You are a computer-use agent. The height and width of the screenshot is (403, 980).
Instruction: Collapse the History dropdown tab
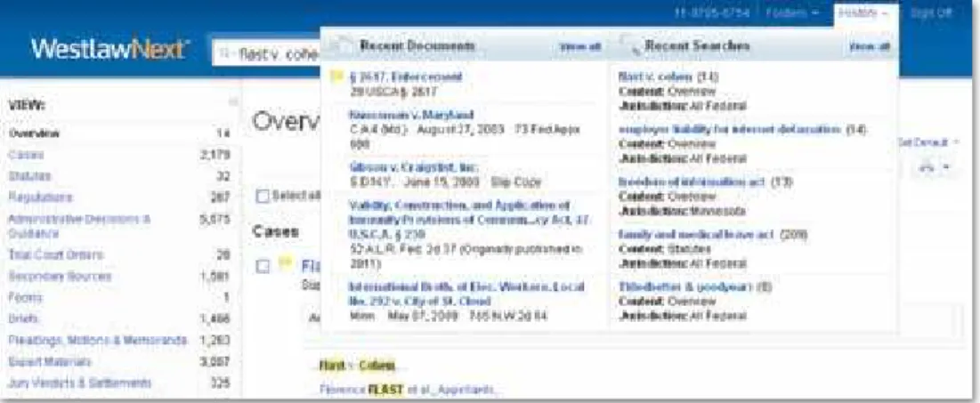pos(866,12)
